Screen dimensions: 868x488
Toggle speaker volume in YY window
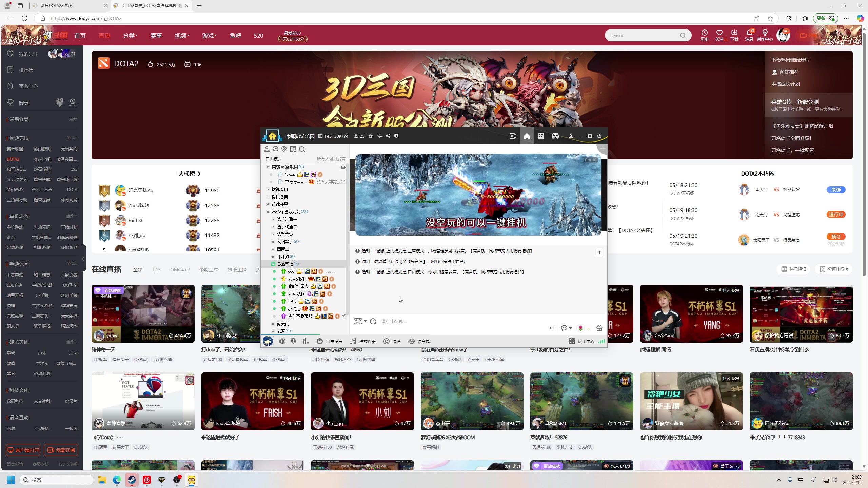coord(282,341)
